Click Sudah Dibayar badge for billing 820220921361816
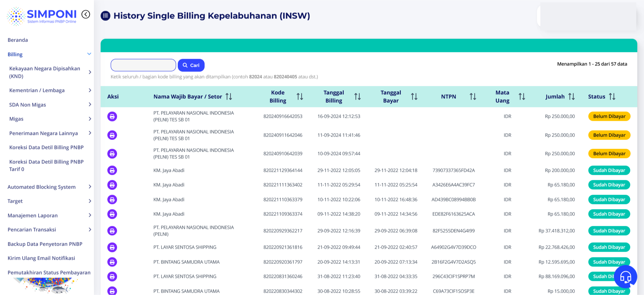644x295 pixels. point(609,247)
